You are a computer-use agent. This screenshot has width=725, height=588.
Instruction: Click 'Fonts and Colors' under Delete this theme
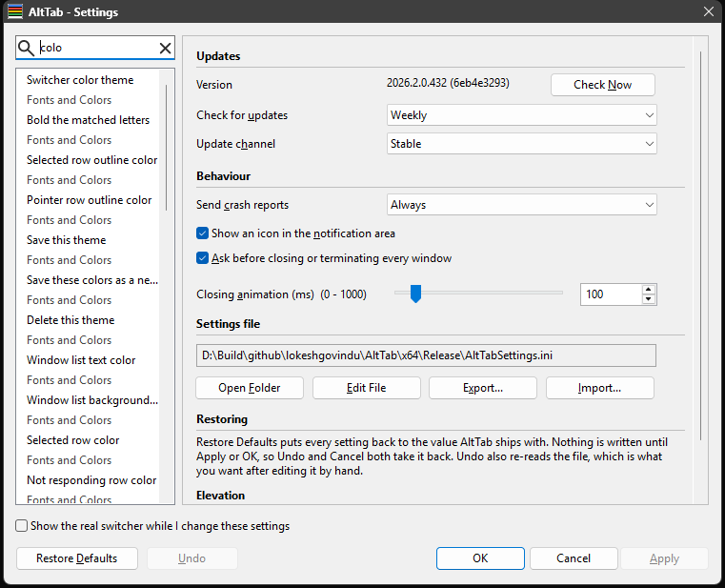pos(70,340)
